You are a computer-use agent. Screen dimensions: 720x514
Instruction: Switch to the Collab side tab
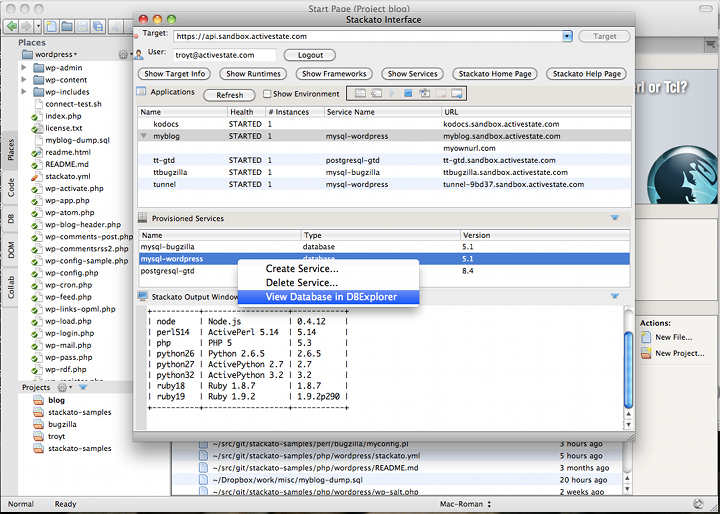[x=11, y=287]
